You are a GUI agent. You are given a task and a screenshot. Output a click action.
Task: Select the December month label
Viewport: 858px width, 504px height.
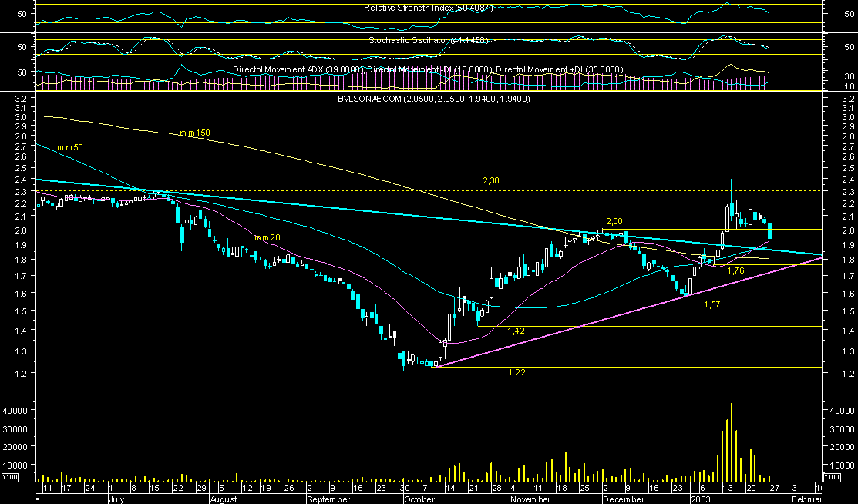(x=623, y=499)
